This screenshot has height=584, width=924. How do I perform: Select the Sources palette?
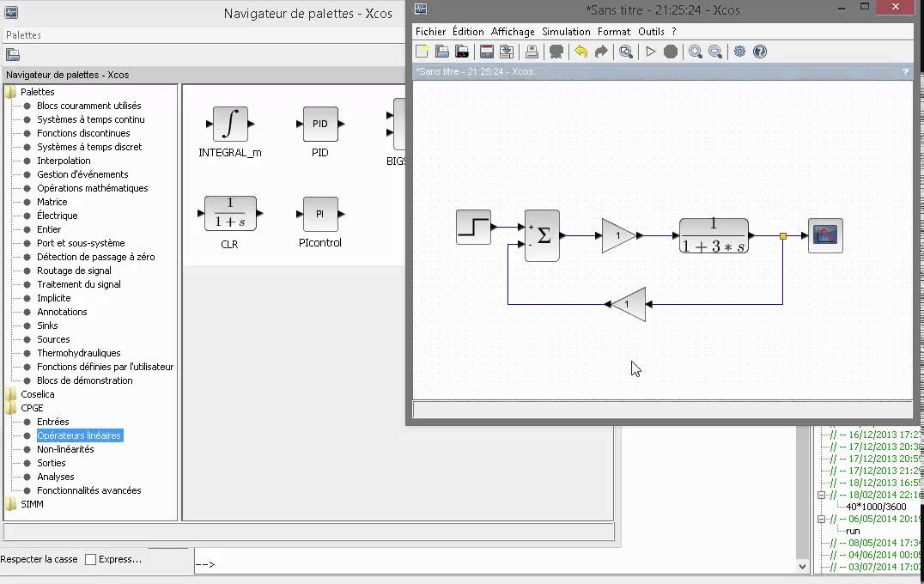point(53,339)
